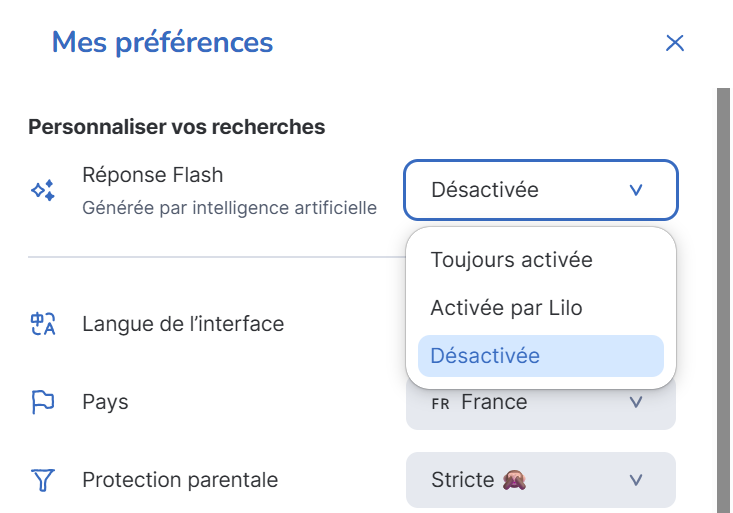The height and width of the screenshot is (513, 733).
Task: Choose Activée par Lilo option
Action: click(x=506, y=308)
